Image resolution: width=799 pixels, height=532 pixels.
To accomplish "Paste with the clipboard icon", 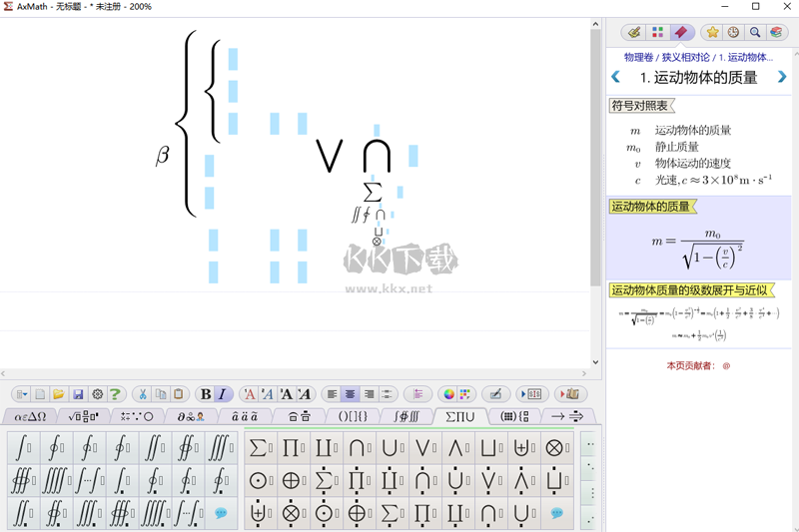I will click(179, 394).
